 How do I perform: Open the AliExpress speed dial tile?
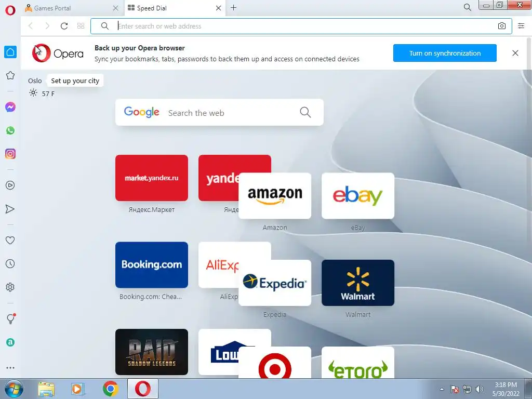(x=219, y=264)
